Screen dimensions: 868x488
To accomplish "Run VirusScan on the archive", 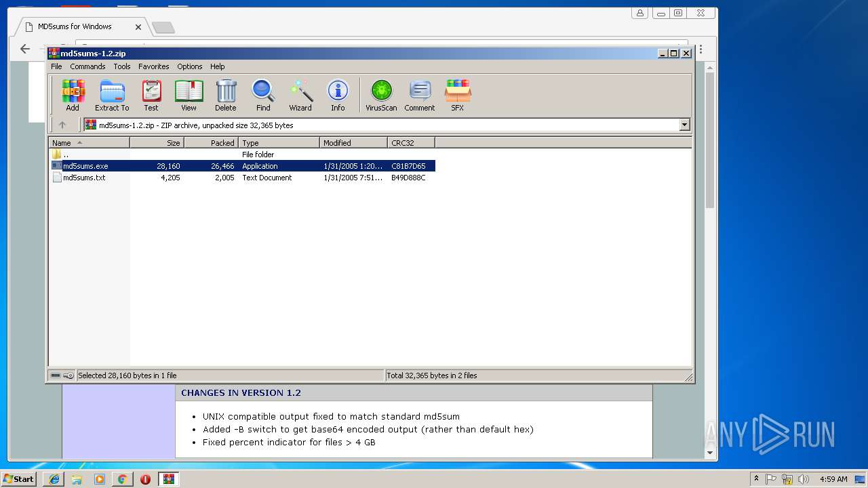I will 381,95.
